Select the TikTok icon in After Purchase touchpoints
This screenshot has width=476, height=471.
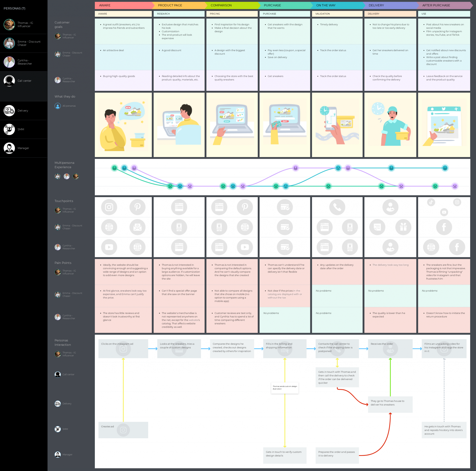(x=431, y=202)
